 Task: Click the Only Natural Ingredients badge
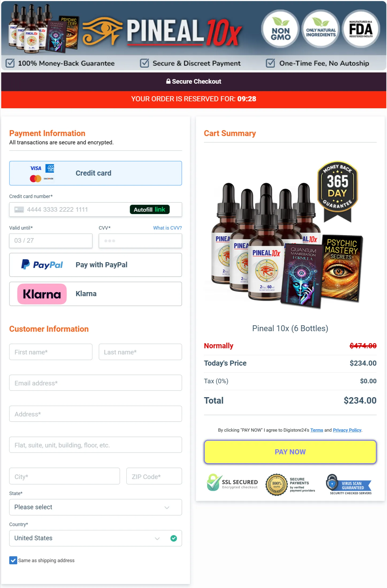click(x=321, y=29)
